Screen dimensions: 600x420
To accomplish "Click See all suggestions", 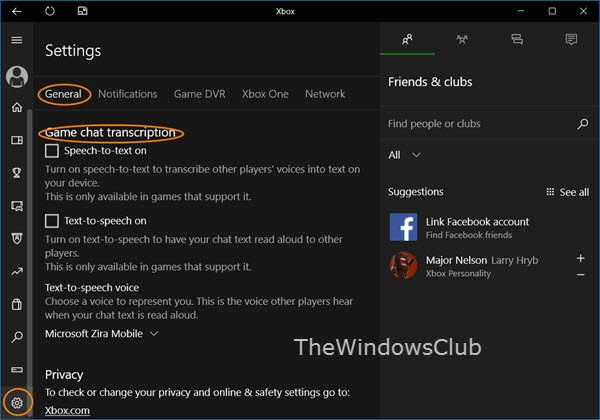I will click(567, 192).
